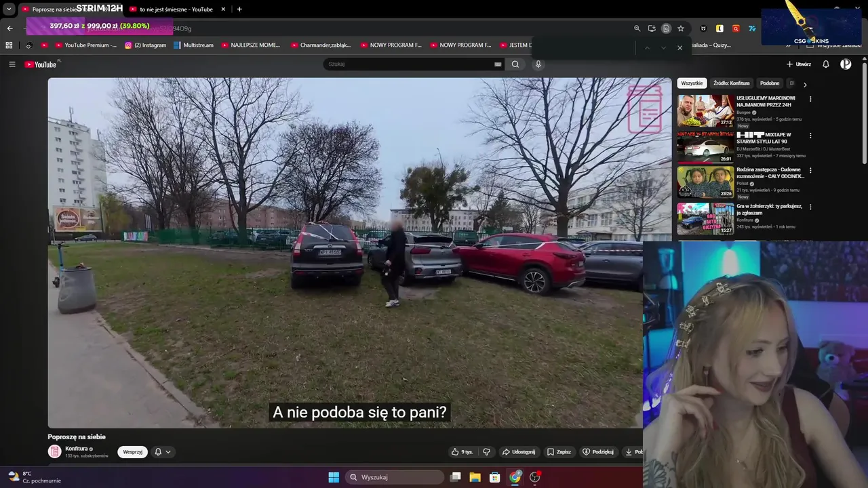Open the USŁUGUJEMY MARCINOWI video thumbnail
The width and height of the screenshot is (868, 488).
(706, 110)
